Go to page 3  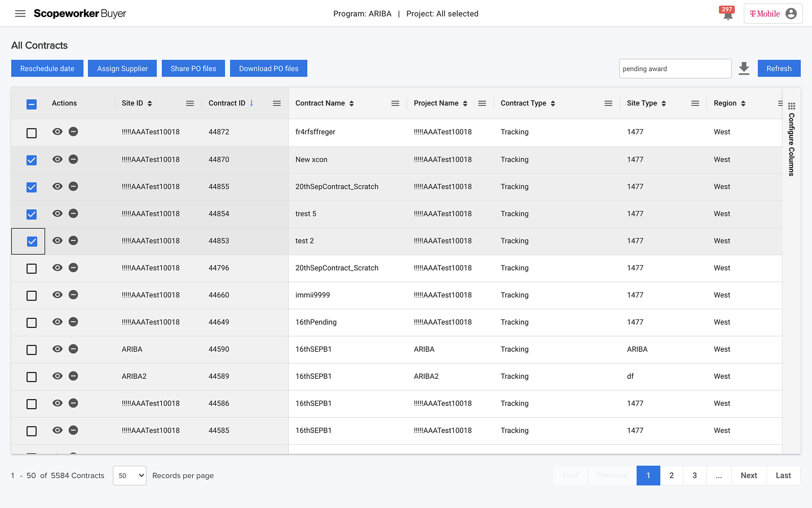[x=695, y=475]
